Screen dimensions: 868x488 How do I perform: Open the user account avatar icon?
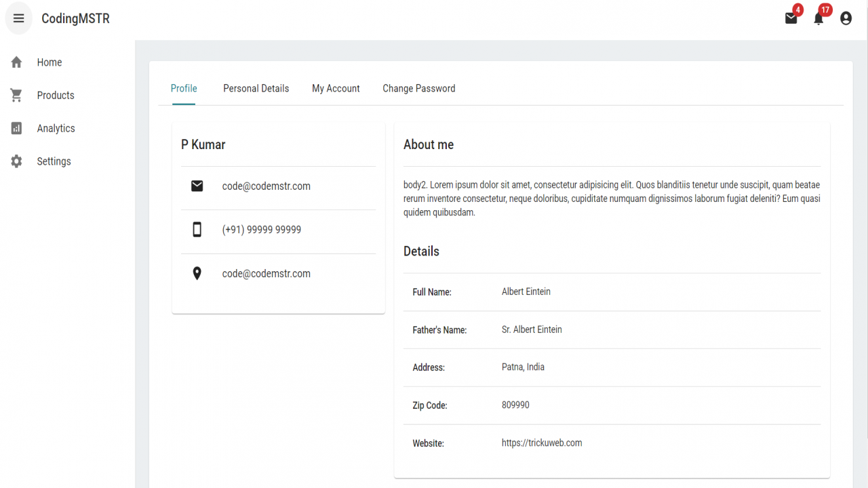coord(846,18)
